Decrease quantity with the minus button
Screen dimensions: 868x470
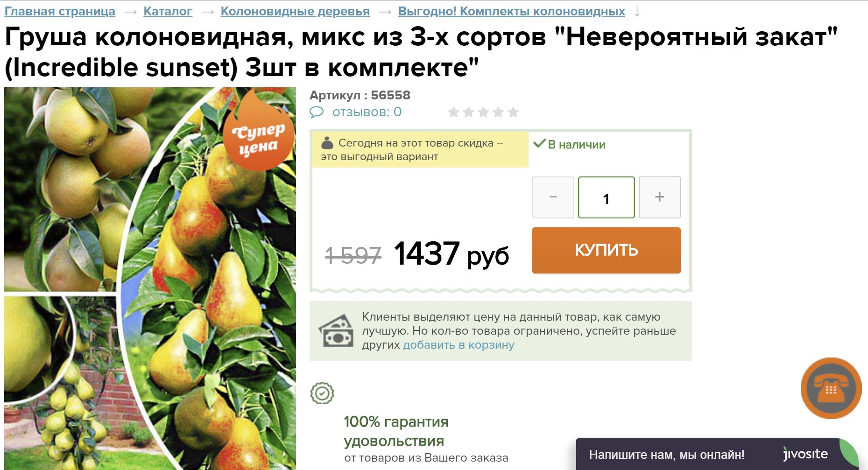[553, 197]
